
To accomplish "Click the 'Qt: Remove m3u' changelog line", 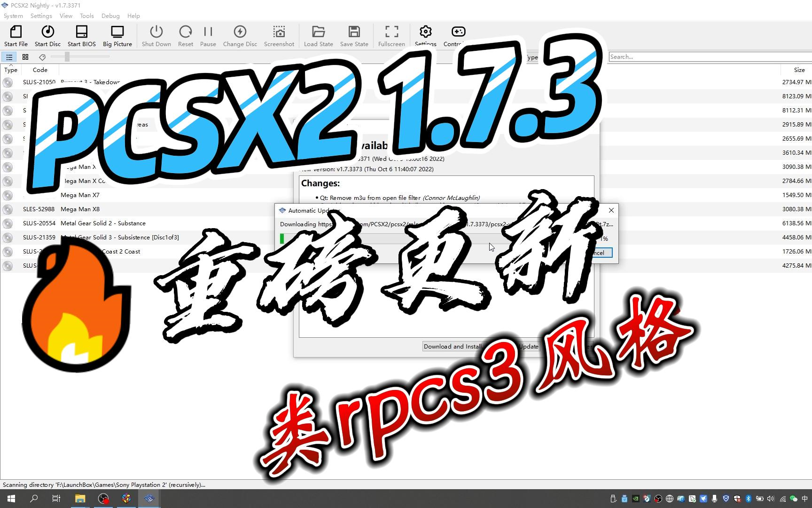I will pos(399,198).
